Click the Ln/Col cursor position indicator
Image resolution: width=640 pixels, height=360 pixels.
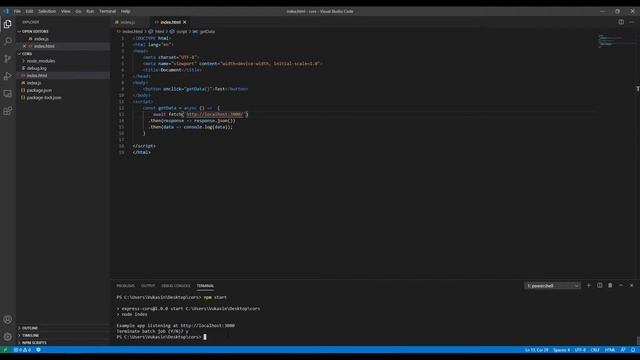(536, 350)
